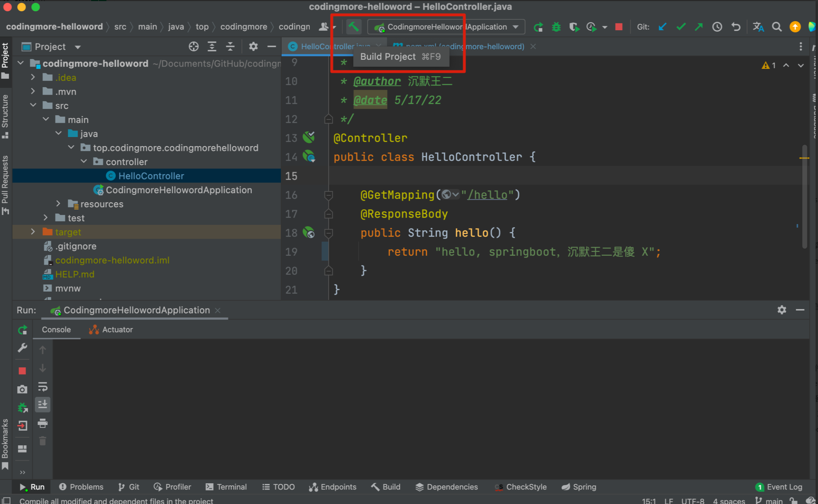Expand the target folder in project tree
818x504 pixels.
click(x=33, y=232)
